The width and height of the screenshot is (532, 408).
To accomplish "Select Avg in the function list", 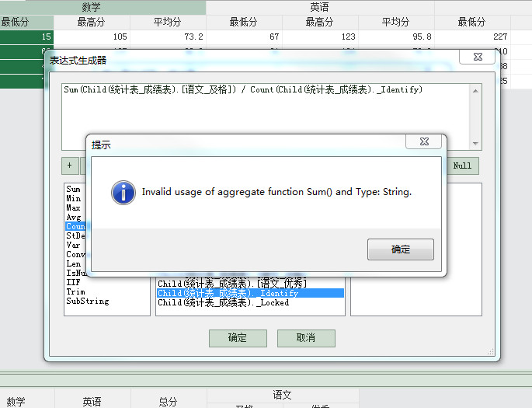I will tap(74, 217).
